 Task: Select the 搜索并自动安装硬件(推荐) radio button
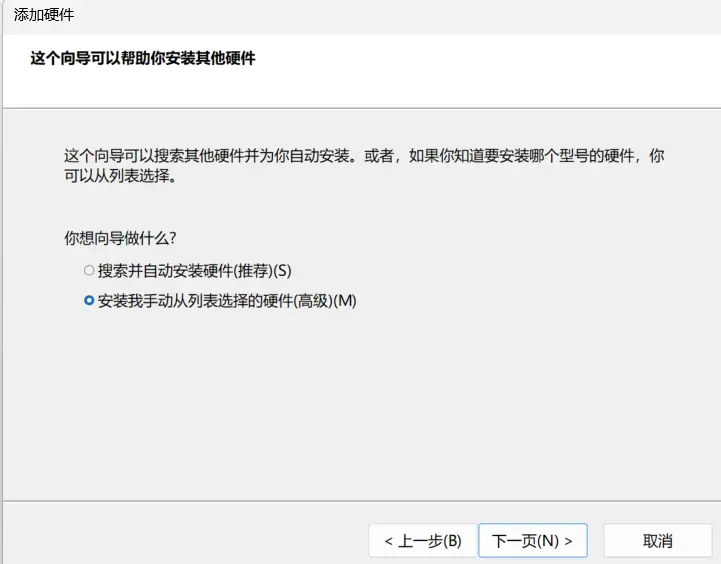tap(89, 271)
